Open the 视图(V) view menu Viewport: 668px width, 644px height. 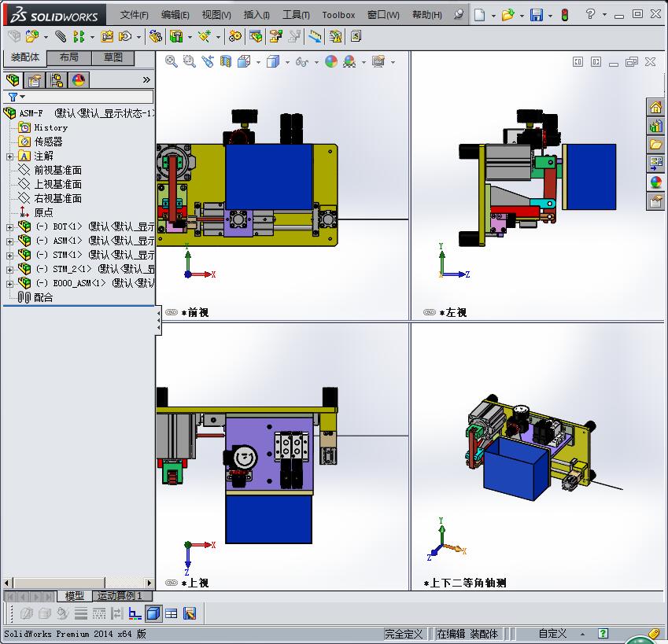(216, 15)
